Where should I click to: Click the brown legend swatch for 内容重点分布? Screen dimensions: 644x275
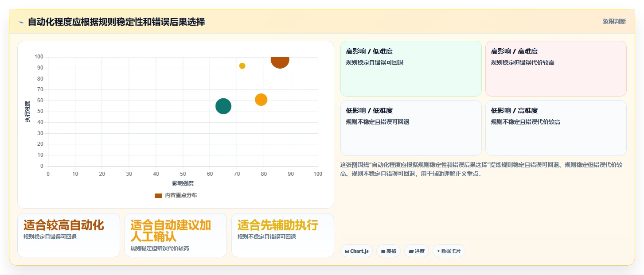158,195
